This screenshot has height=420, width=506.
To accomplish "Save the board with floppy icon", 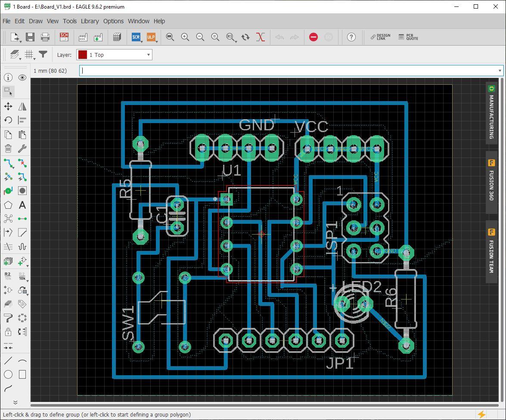I will 30,37.
